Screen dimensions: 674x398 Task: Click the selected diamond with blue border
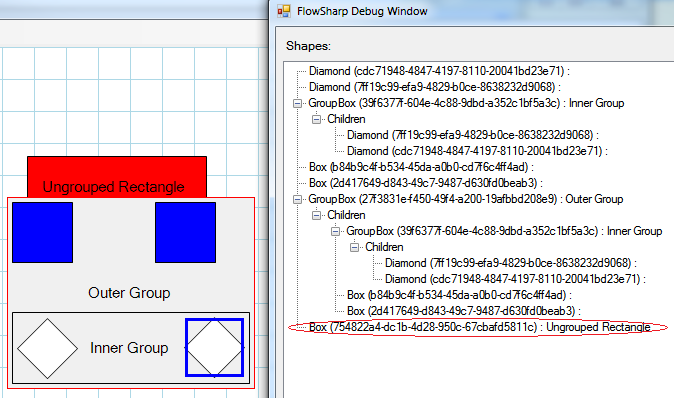point(214,347)
